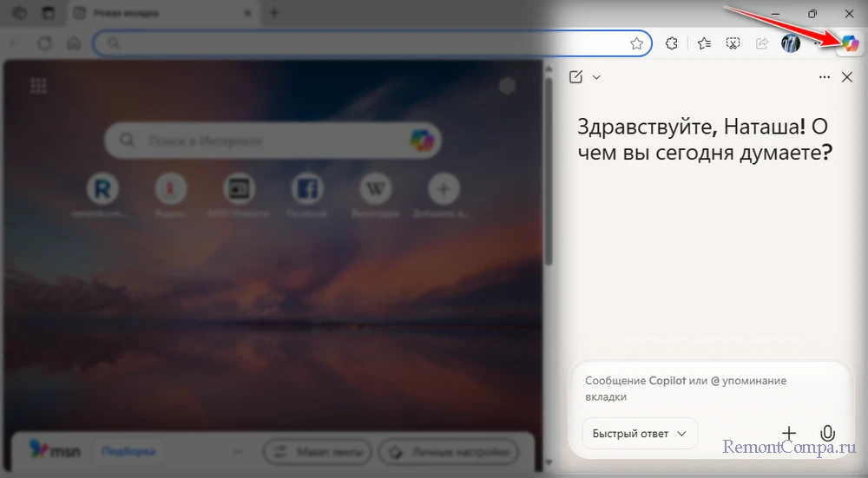This screenshot has height=478, width=868.
Task: Click the screenshot capture toolbar icon
Action: [733, 43]
